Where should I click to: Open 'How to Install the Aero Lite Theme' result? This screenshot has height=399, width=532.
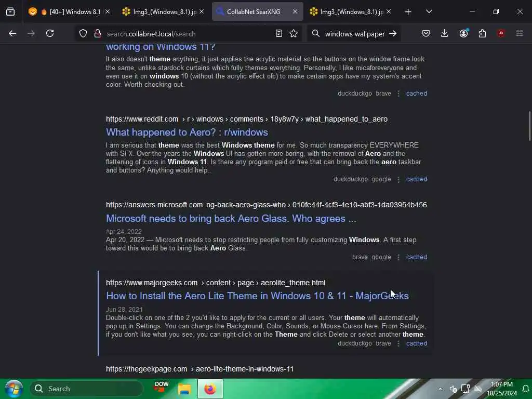[x=257, y=296]
